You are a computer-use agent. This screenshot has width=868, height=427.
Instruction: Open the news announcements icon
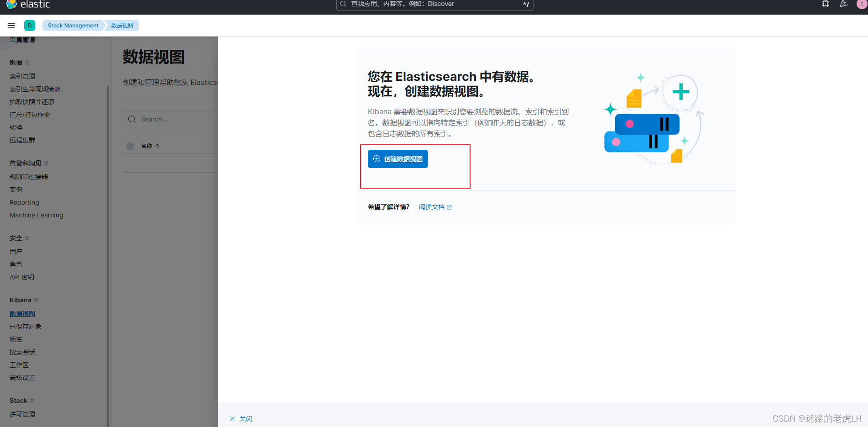coord(843,4)
